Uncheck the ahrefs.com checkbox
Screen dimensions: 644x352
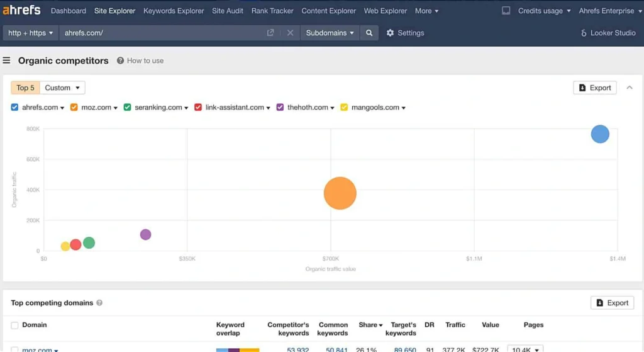(x=15, y=107)
